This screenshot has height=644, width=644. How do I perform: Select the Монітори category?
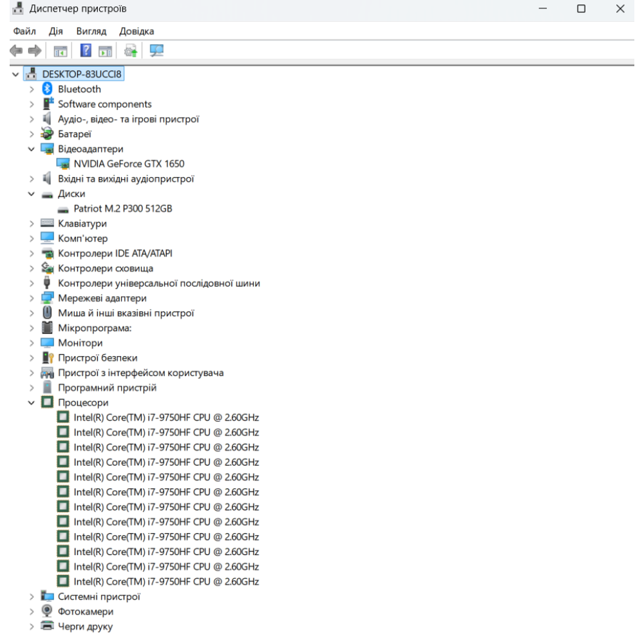pos(80,343)
